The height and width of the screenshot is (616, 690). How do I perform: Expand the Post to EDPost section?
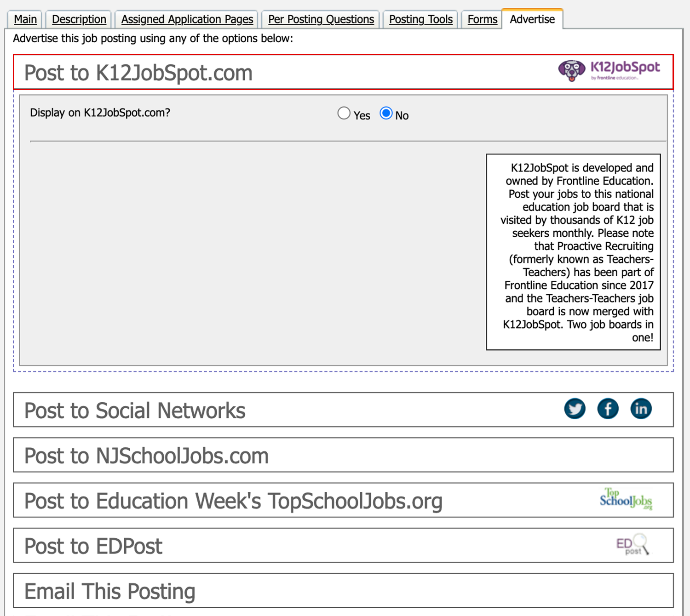343,545
